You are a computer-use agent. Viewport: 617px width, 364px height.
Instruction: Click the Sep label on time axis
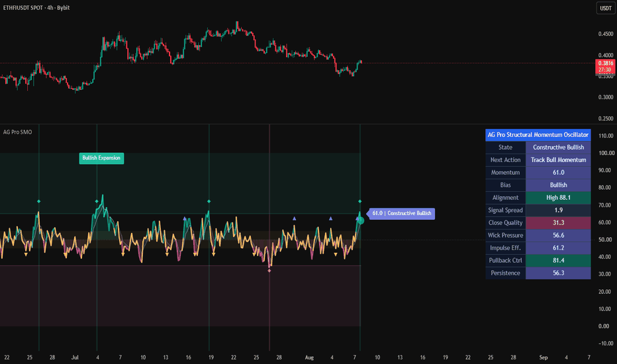click(x=544, y=357)
